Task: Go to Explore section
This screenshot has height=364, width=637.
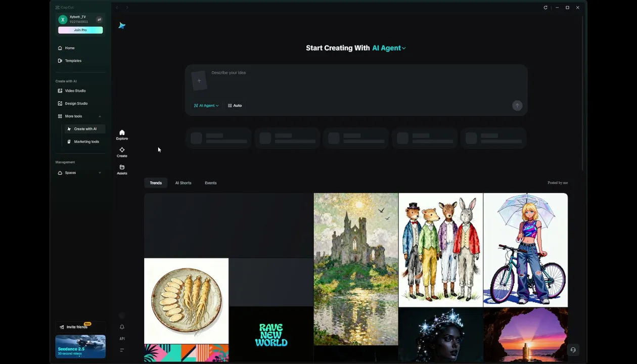Action: click(122, 134)
